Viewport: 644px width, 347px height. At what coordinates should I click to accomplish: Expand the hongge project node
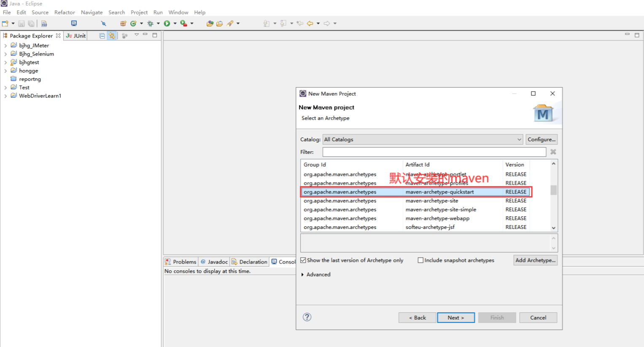pos(5,71)
